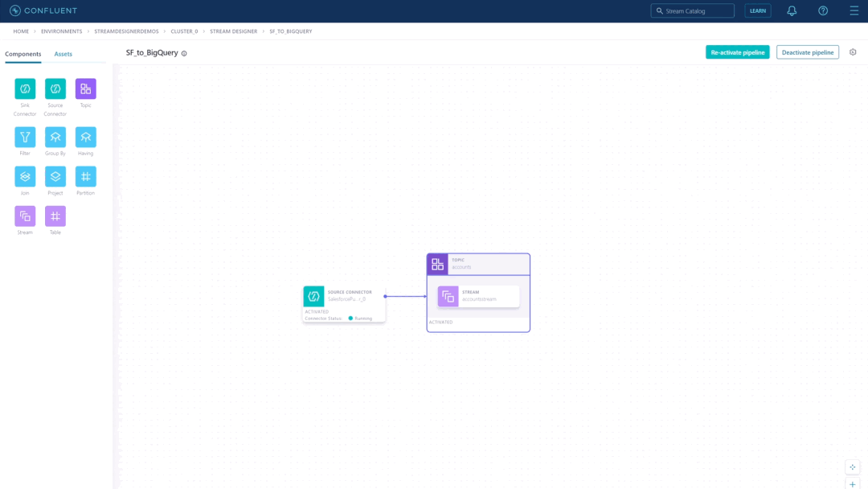Open pipeline settings gear

(853, 52)
